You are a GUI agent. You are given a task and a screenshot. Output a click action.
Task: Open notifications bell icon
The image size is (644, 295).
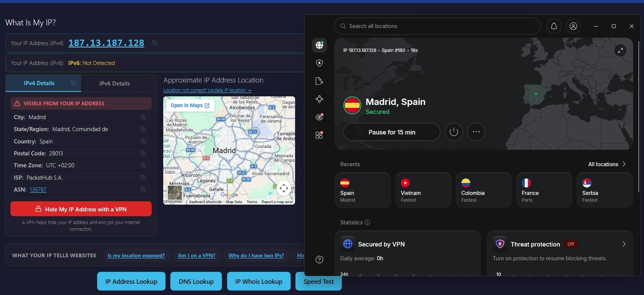click(x=554, y=26)
